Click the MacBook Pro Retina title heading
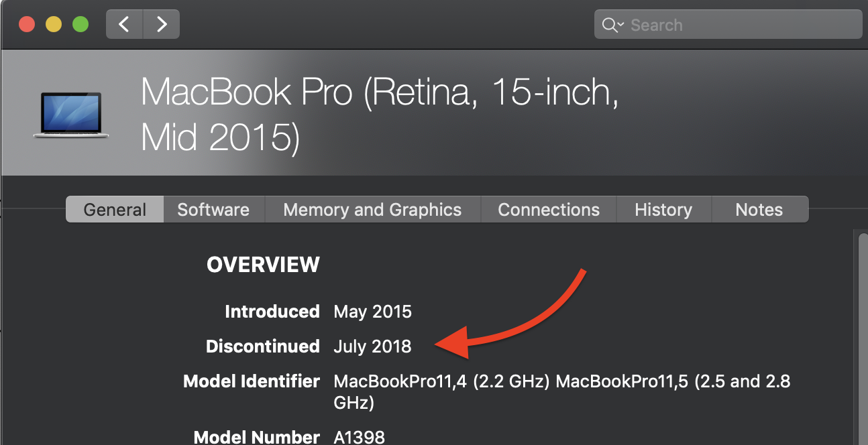The image size is (868, 445). click(x=379, y=114)
